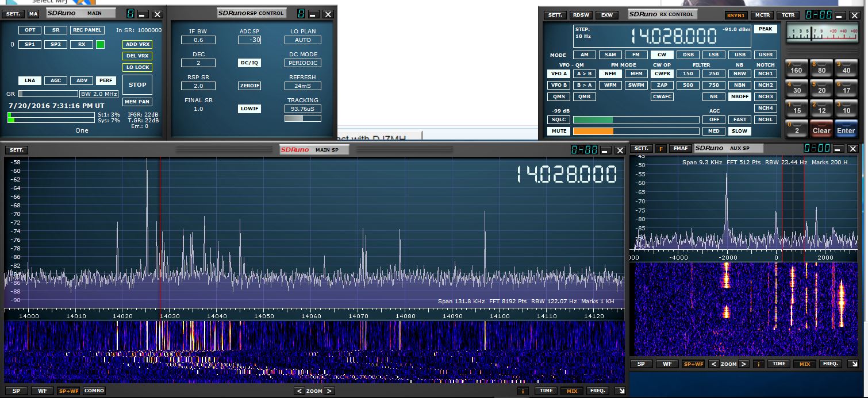Click RX Control SETT. button
Viewport: 868px width, 398px height.
point(555,15)
